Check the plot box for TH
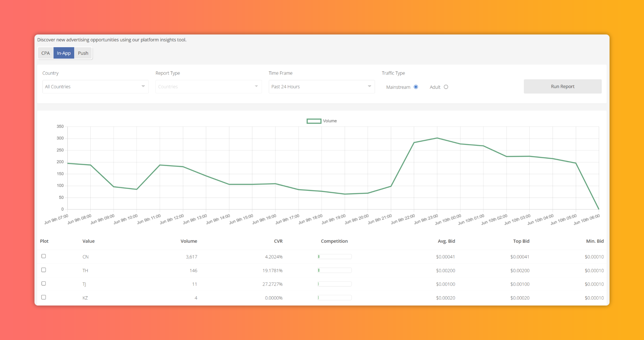The width and height of the screenshot is (644, 340). click(44, 270)
